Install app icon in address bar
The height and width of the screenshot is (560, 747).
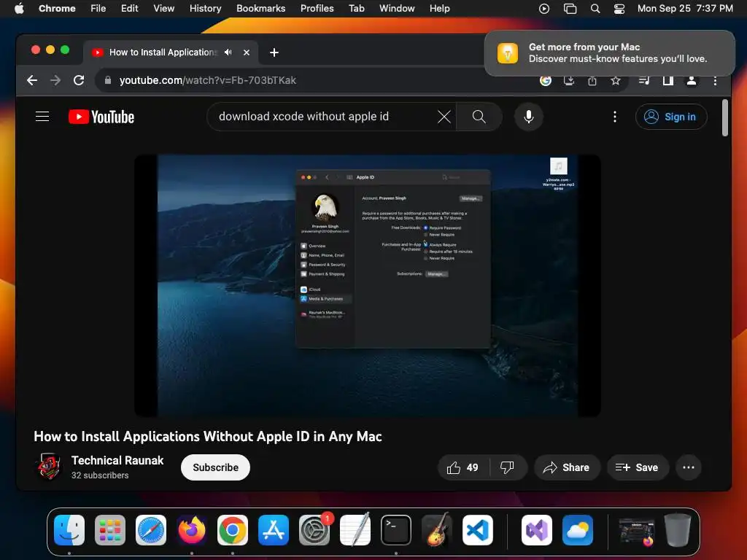click(x=569, y=81)
